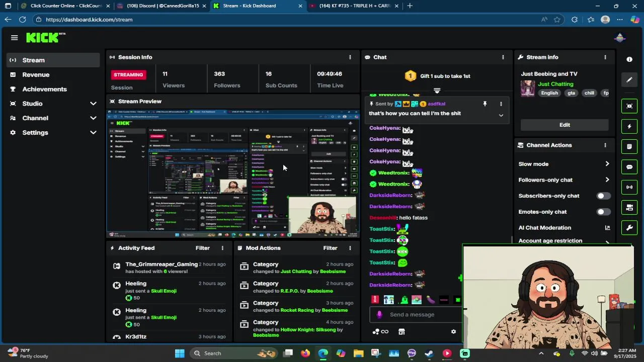
Task: Click the gta stream tag
Action: pyautogui.click(x=571, y=93)
